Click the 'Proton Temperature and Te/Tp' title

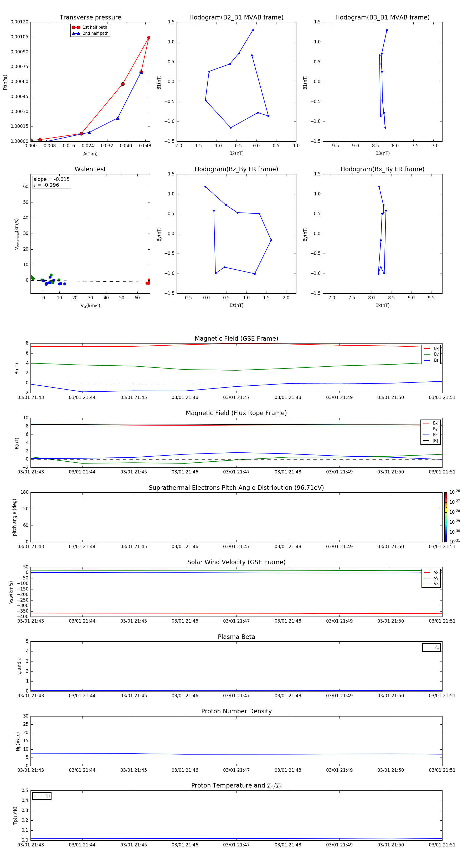(236, 786)
